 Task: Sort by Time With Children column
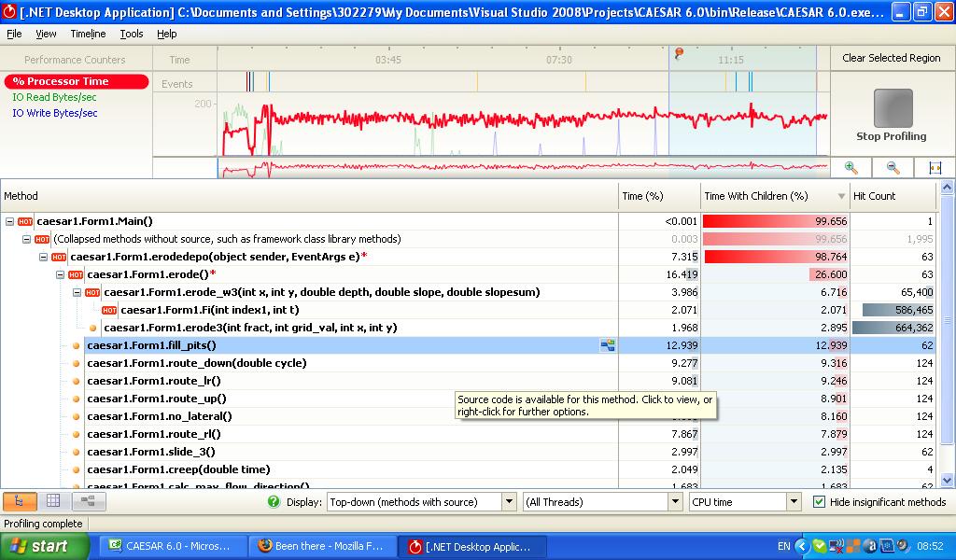[775, 196]
